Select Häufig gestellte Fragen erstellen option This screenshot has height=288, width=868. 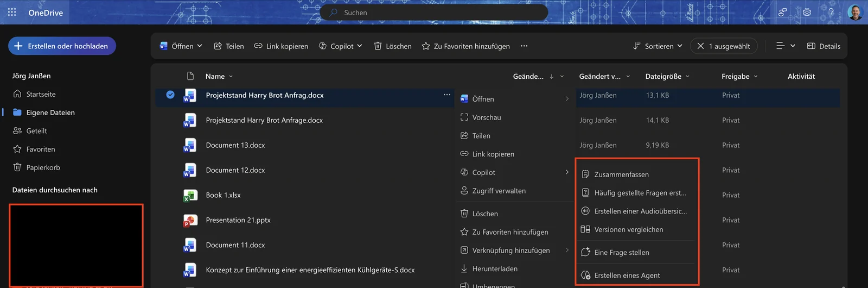coord(637,193)
